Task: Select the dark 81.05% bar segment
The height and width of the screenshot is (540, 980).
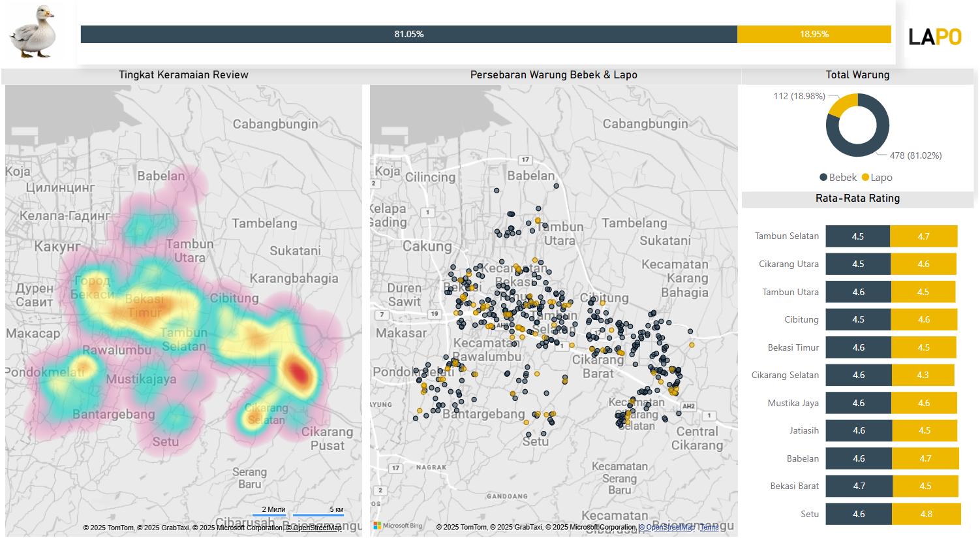Action: tap(408, 35)
